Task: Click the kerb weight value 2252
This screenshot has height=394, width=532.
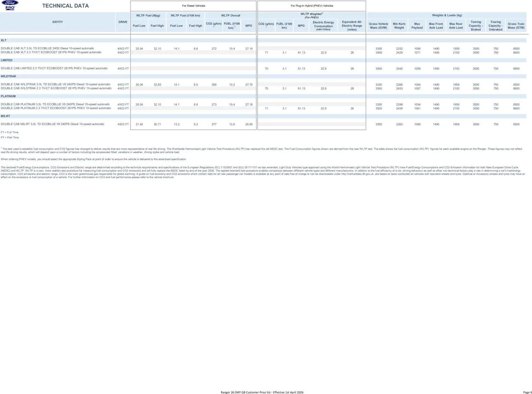Action: pyautogui.click(x=399, y=49)
